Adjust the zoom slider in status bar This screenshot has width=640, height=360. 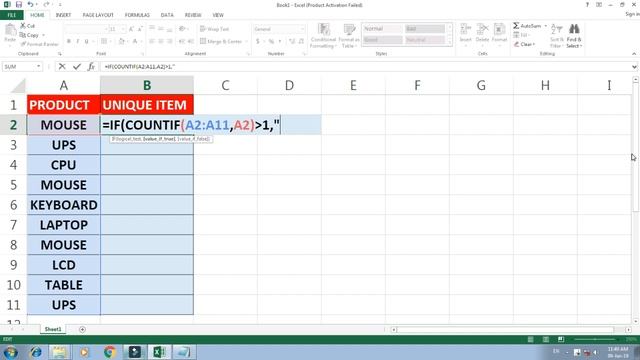pos(596,340)
